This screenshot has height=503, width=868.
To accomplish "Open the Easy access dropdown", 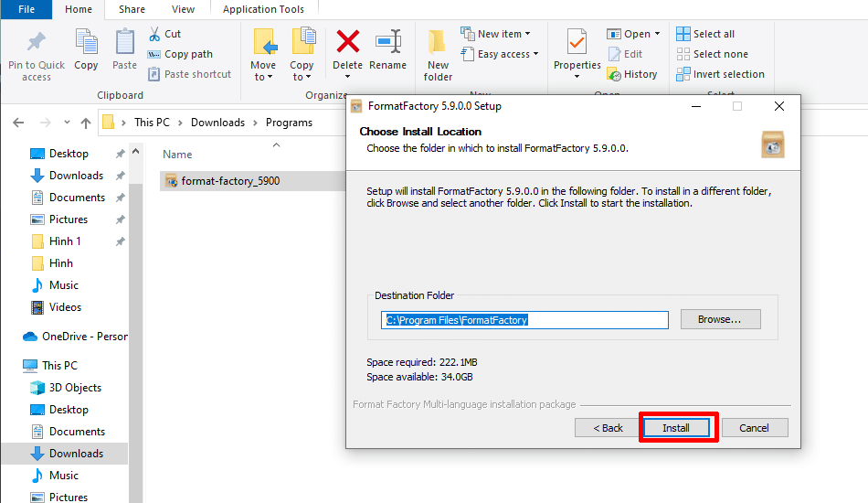I will pyautogui.click(x=500, y=54).
